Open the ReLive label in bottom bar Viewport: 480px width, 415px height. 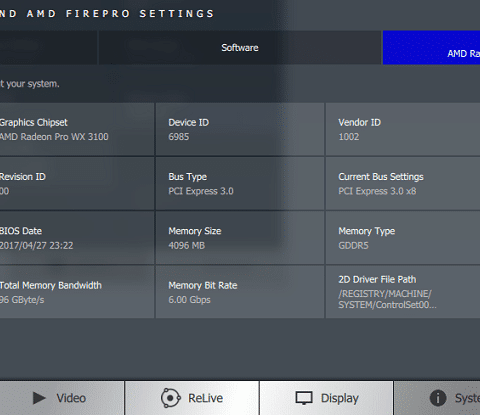205,398
